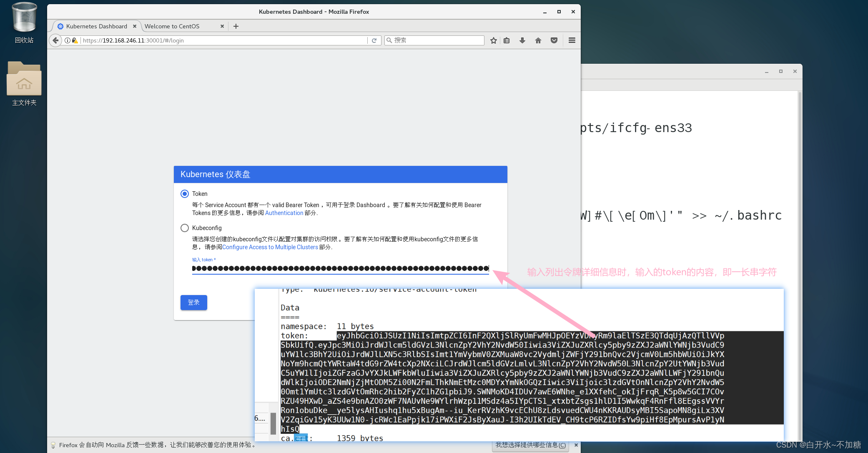Open site identity info icon in the URL bar
This screenshot has width=868, height=453.
click(x=68, y=40)
